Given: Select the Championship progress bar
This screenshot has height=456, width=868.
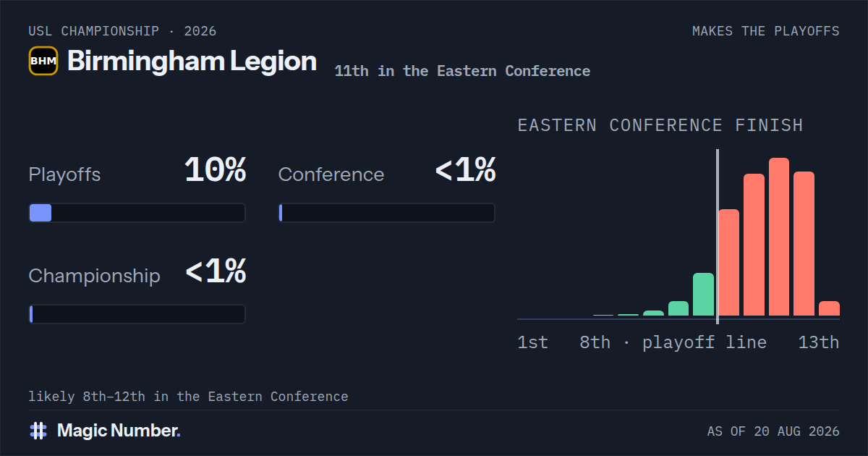Looking at the screenshot, I should click(137, 314).
